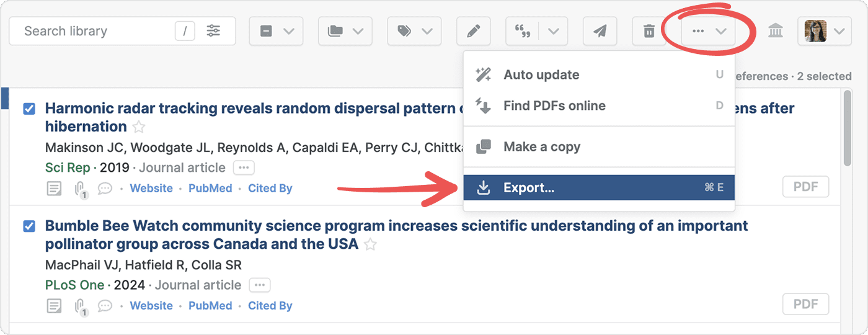Screen dimensions: 868x335
Task: Click PDF button for Bumble Bee Watch
Action: coord(805,304)
